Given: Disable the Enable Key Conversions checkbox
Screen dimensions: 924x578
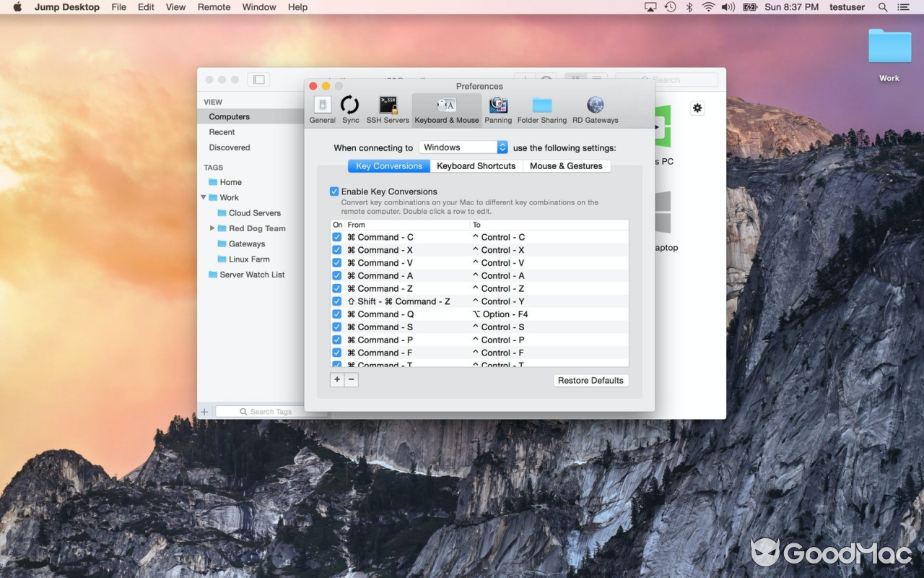Looking at the screenshot, I should click(x=334, y=191).
